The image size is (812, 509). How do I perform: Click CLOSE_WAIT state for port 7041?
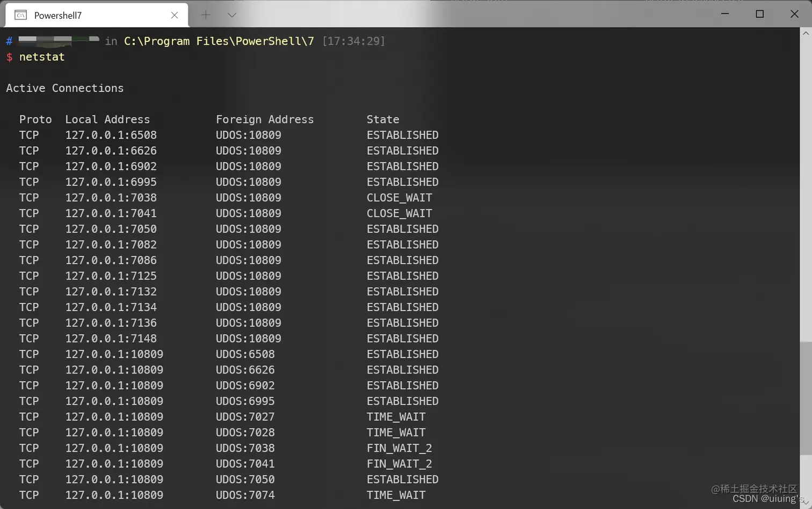[400, 213]
